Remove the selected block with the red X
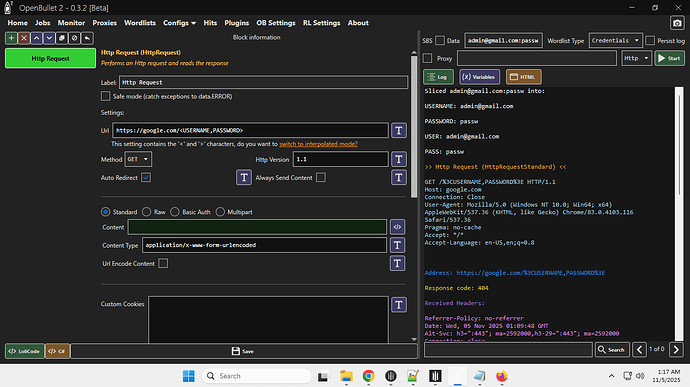This screenshot has height=387, width=690. click(24, 38)
